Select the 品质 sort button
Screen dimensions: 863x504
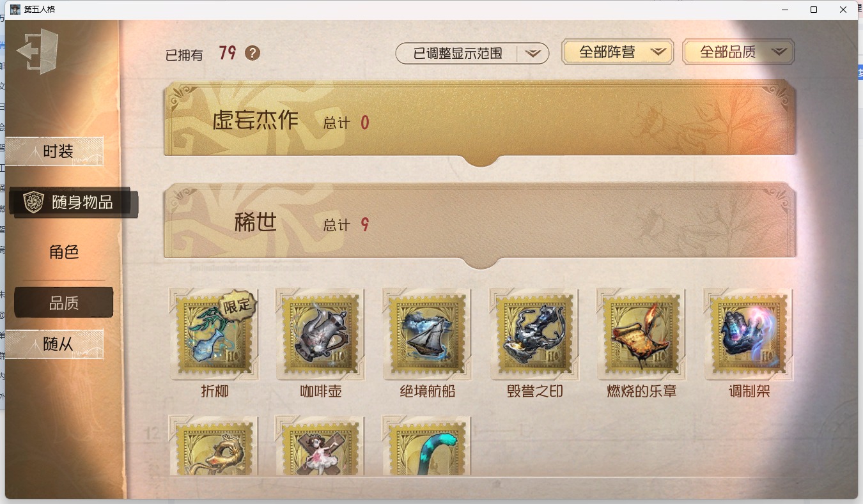coord(64,302)
